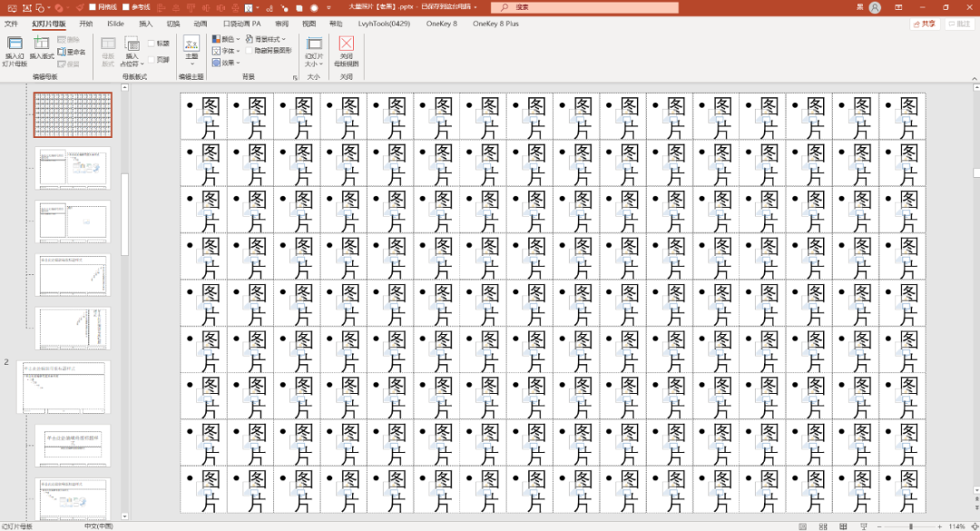The height and width of the screenshot is (531, 980).
Task: Open LvyhTools(0429) tab
Action: [384, 24]
